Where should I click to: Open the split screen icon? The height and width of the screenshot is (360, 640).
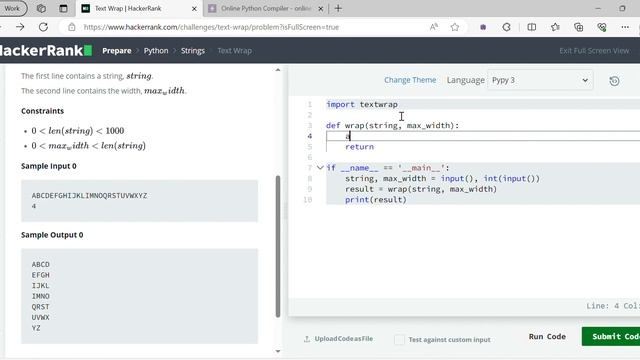click(531, 27)
